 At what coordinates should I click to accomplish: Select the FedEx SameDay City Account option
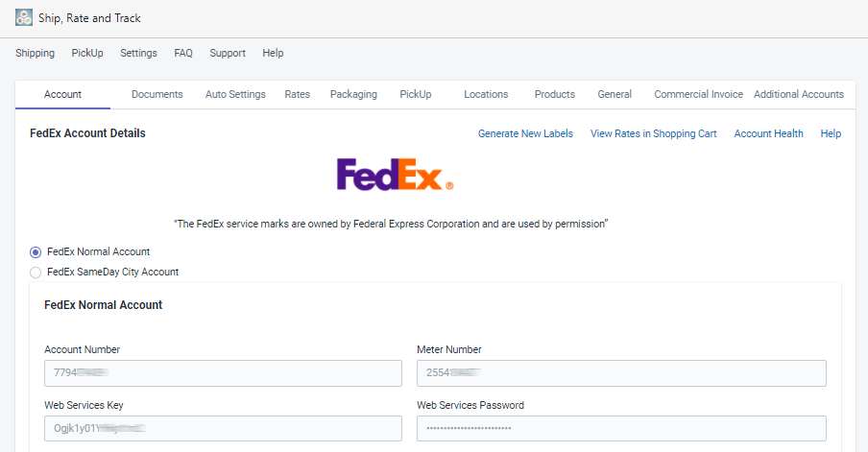(x=36, y=273)
